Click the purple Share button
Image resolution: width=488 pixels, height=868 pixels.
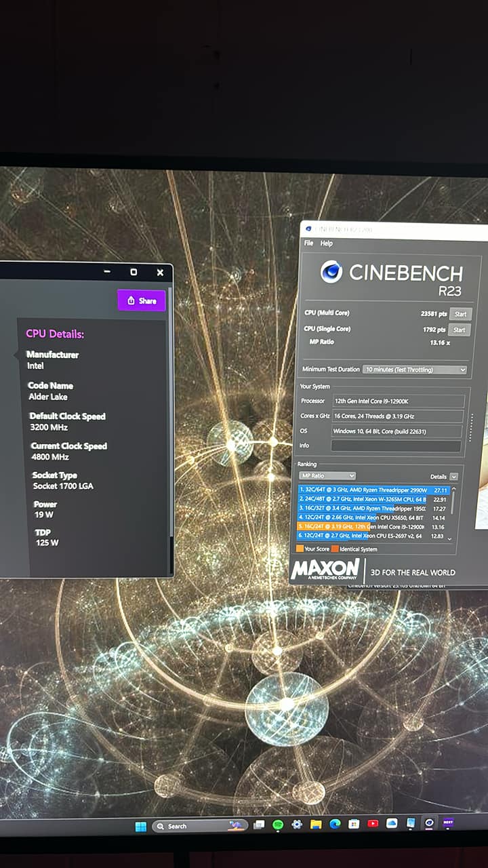click(x=142, y=300)
